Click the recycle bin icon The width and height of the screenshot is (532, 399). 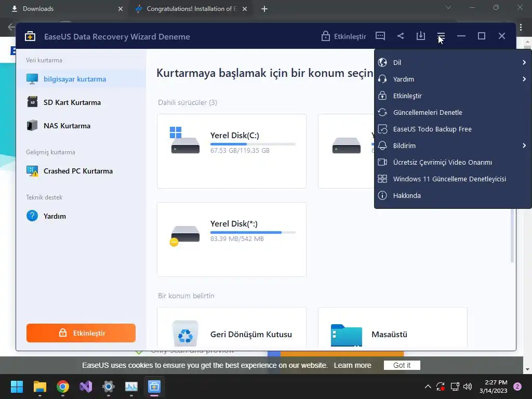click(185, 334)
